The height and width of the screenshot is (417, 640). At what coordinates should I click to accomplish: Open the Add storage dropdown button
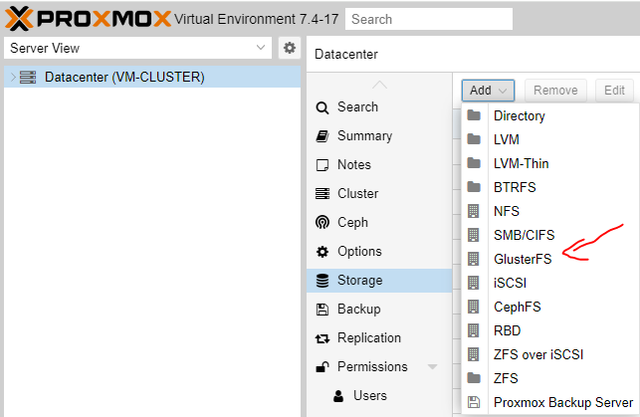click(488, 90)
